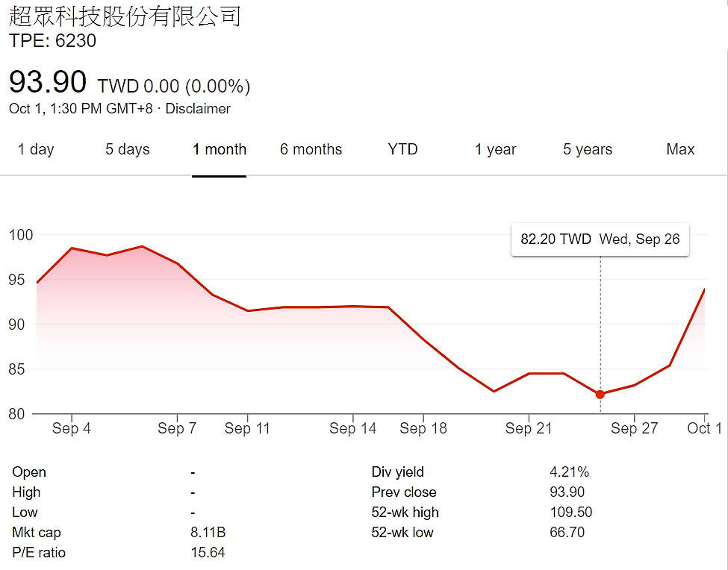Click the 52-wk high value 109.50
Screen dimensions: 728x570
click(571, 513)
